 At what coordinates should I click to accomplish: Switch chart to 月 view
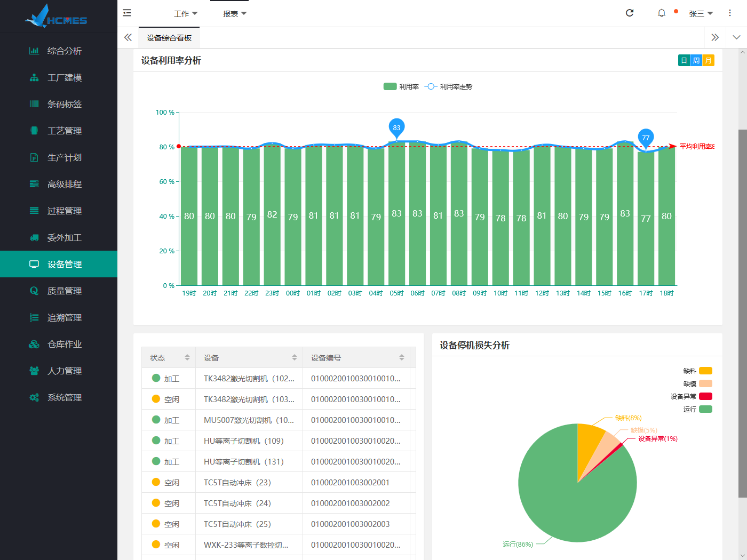click(708, 60)
